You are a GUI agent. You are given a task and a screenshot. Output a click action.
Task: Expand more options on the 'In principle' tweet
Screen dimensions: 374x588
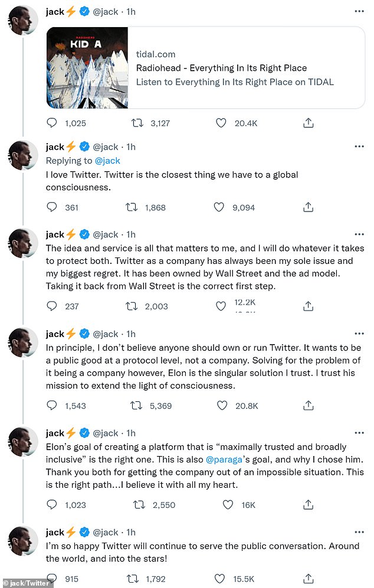tap(359, 334)
